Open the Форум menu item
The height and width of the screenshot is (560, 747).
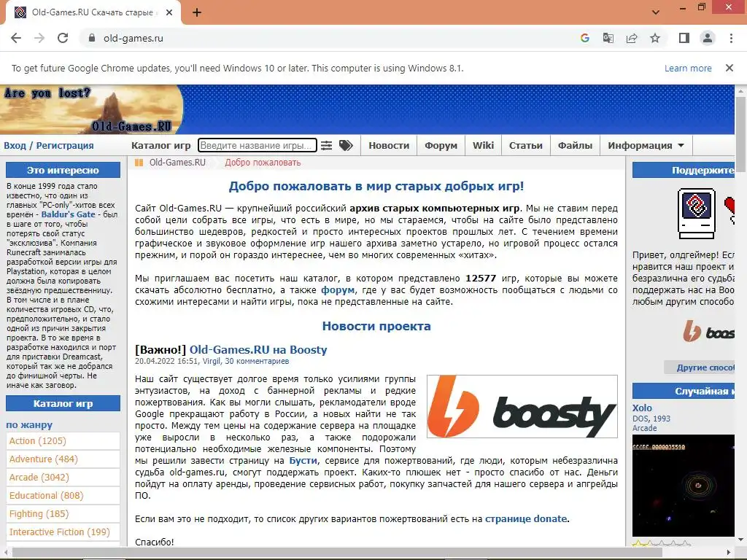click(x=441, y=145)
